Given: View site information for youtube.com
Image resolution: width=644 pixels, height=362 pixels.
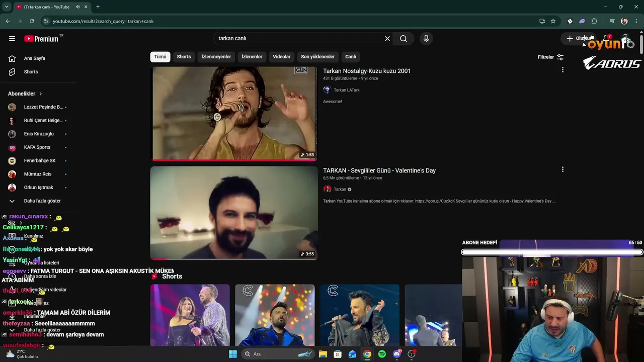Looking at the screenshot, I should [46, 21].
